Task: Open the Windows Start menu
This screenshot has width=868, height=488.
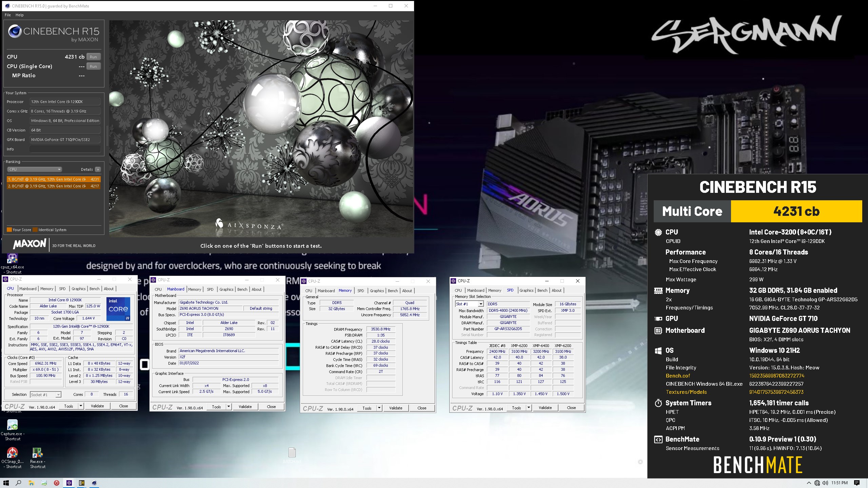Action: coord(6,483)
